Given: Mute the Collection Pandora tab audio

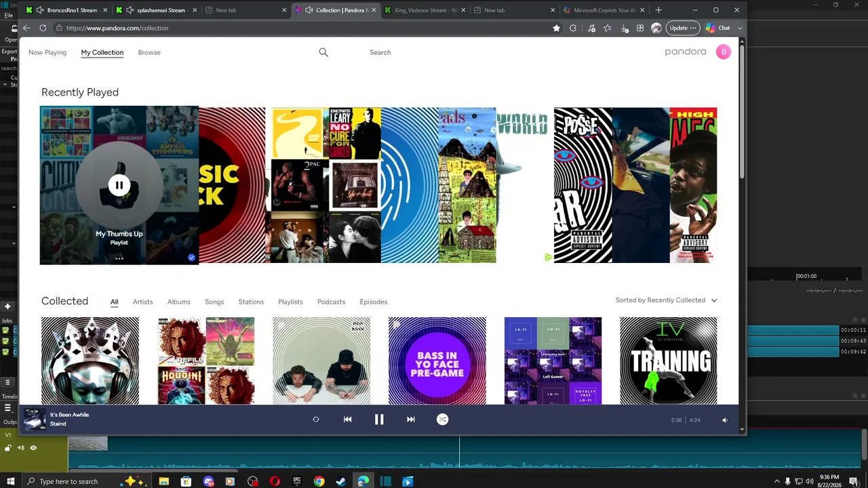Looking at the screenshot, I should pos(309,10).
